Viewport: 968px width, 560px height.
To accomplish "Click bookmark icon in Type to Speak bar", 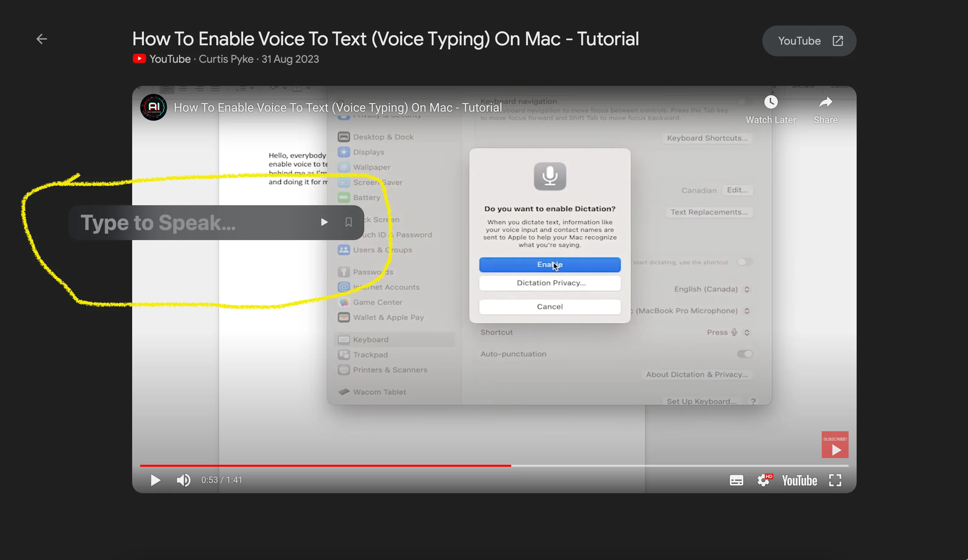I will pos(348,222).
